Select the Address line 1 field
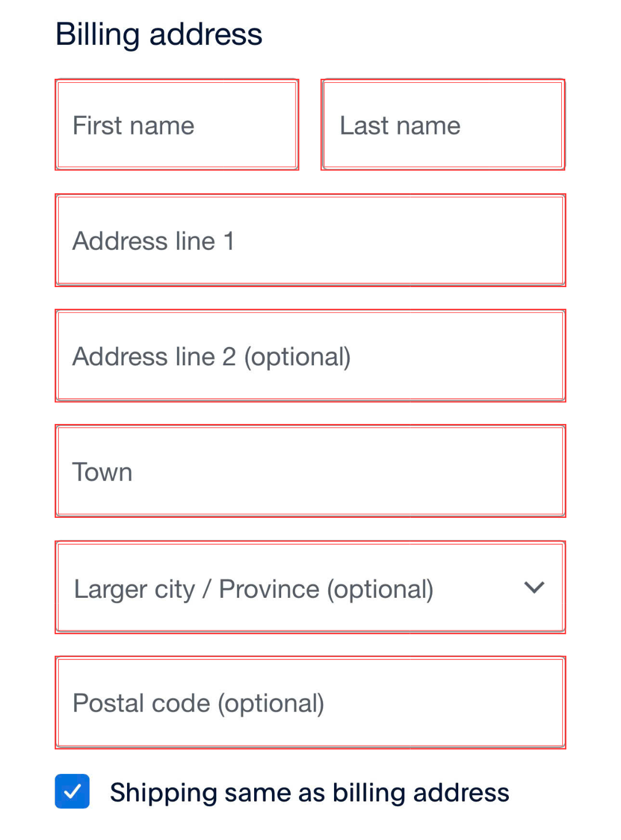 pyautogui.click(x=310, y=240)
